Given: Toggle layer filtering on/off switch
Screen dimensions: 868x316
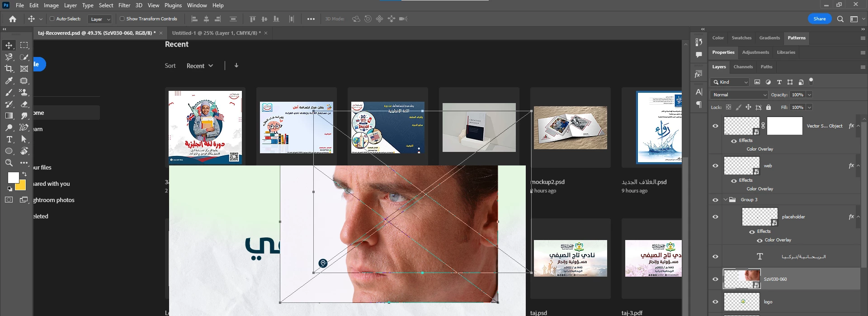Looking at the screenshot, I should tap(811, 81).
